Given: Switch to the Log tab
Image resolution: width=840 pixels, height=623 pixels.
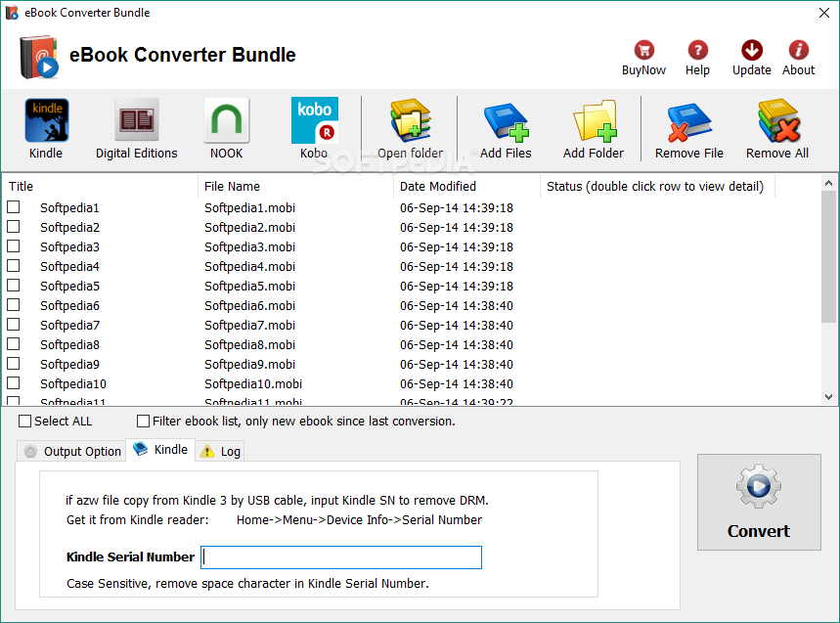Looking at the screenshot, I should 220,451.
